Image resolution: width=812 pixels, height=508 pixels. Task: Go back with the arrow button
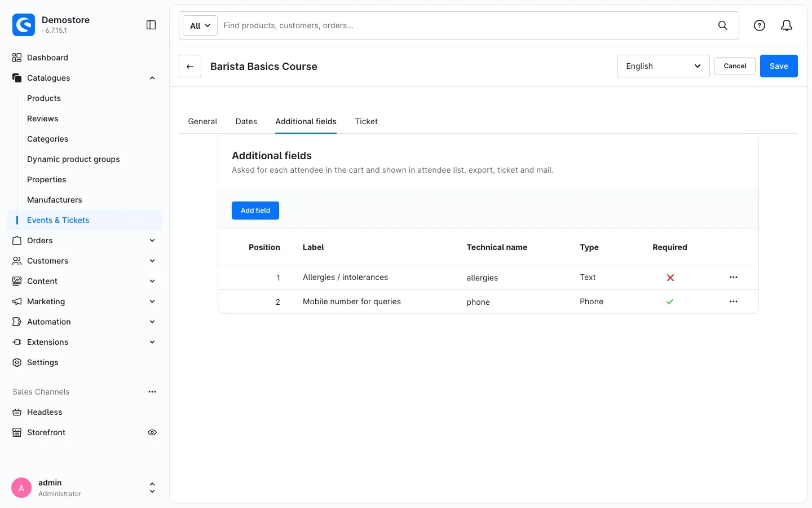(190, 66)
